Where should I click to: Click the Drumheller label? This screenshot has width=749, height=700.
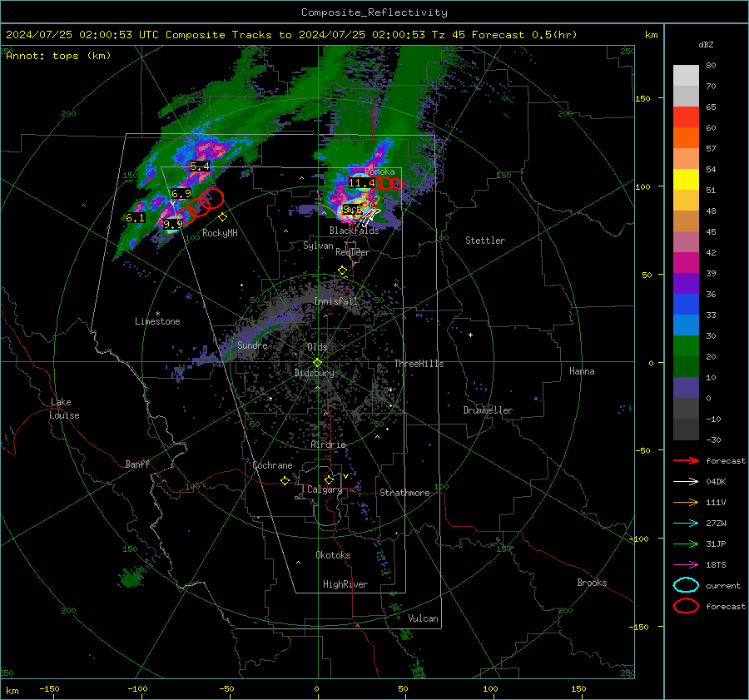[488, 410]
